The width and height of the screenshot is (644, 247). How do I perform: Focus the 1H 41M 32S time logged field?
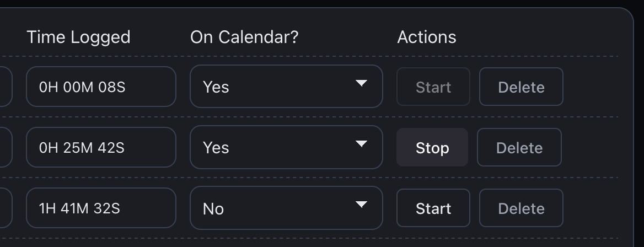[101, 208]
